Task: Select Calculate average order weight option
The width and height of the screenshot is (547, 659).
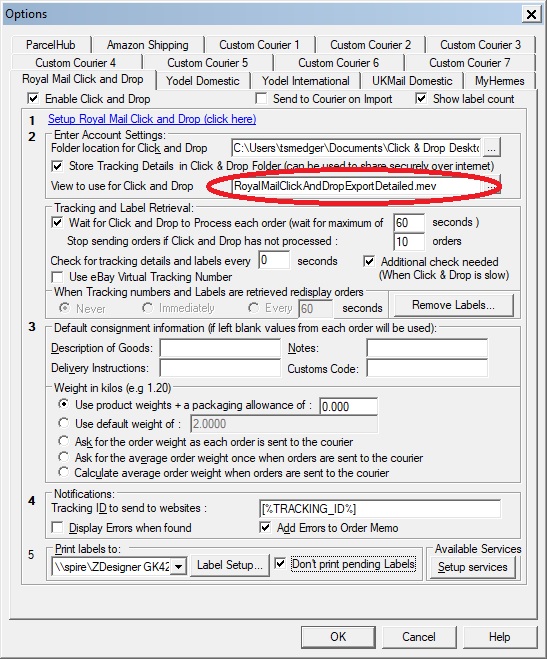Action: [x=63, y=472]
